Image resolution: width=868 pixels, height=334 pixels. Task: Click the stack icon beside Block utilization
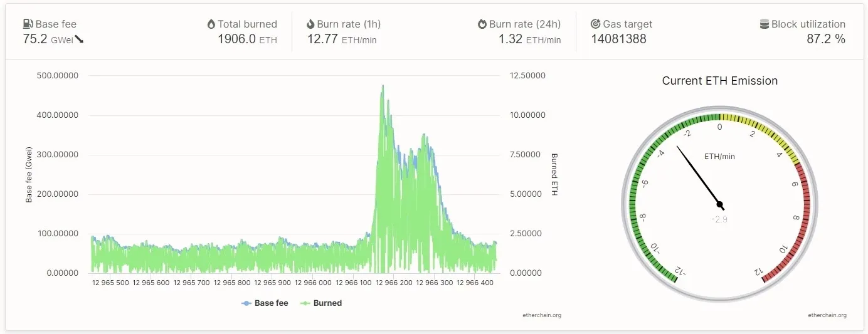[764, 24]
